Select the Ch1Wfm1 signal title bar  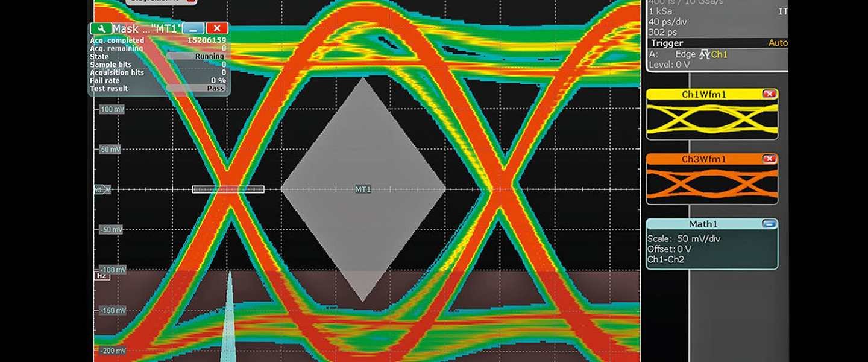click(712, 94)
